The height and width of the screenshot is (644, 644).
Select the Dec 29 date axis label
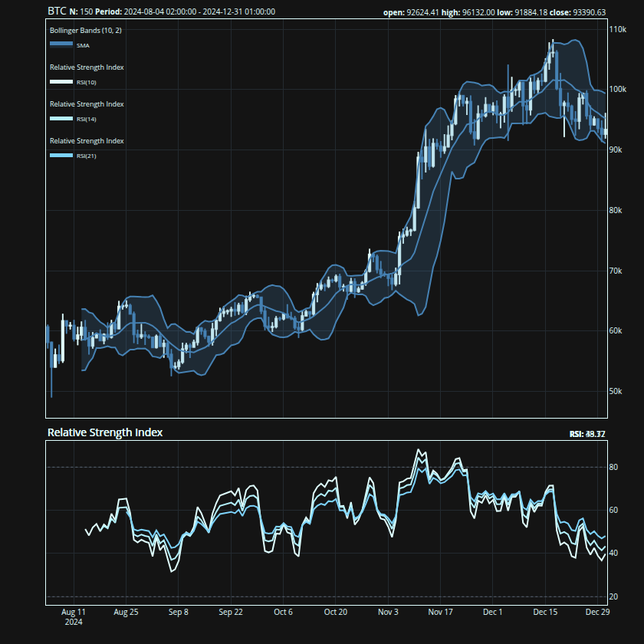pos(597,613)
